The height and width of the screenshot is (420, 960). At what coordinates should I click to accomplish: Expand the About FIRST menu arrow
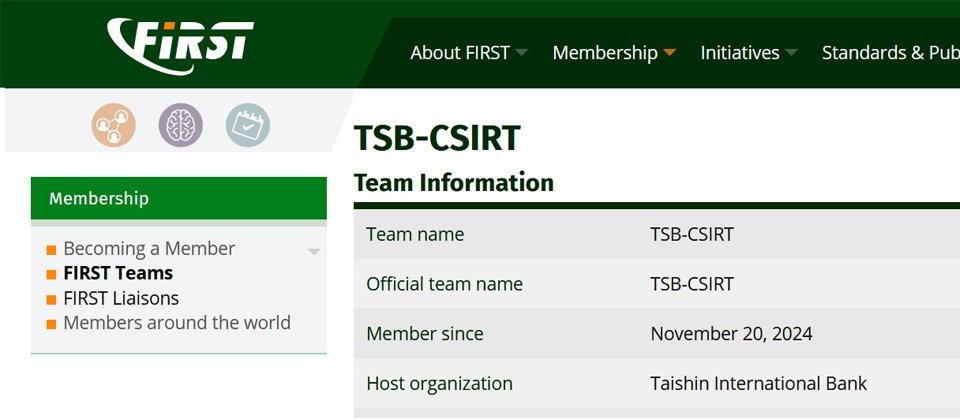tap(521, 53)
